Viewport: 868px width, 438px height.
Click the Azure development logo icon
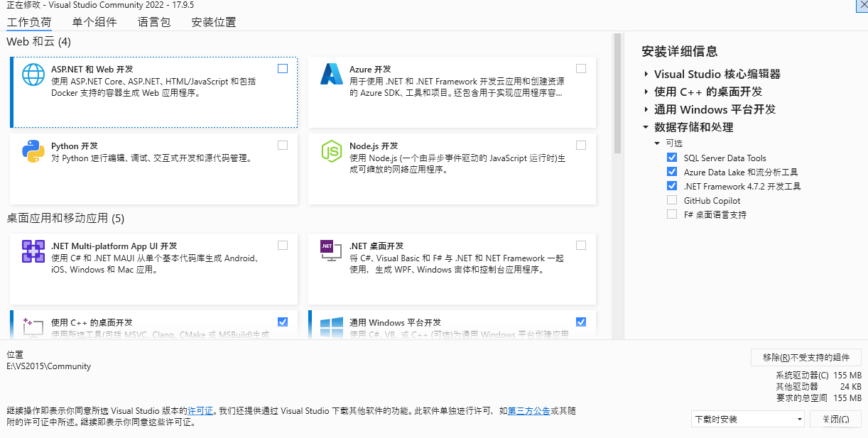[x=332, y=75]
